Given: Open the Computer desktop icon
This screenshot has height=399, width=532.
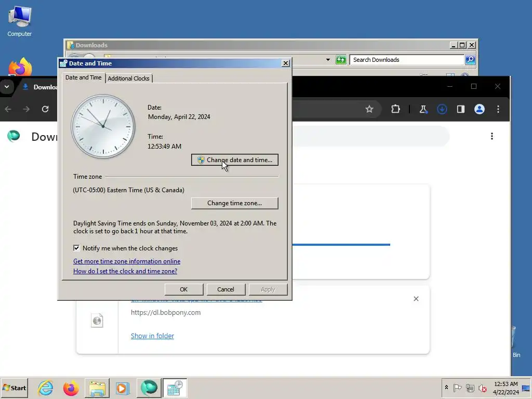Looking at the screenshot, I should pos(19,21).
